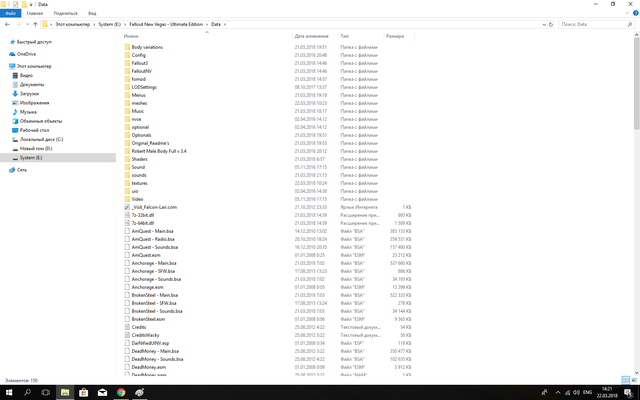Select Anchorage - Main.bsa file name

154,263
